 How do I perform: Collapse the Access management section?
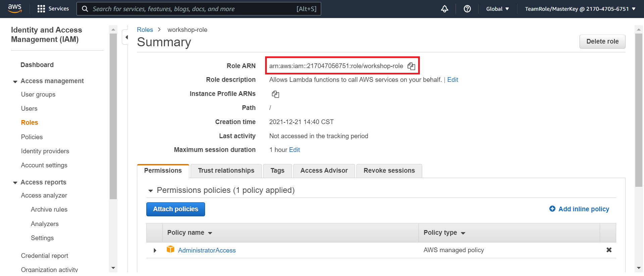tap(15, 81)
